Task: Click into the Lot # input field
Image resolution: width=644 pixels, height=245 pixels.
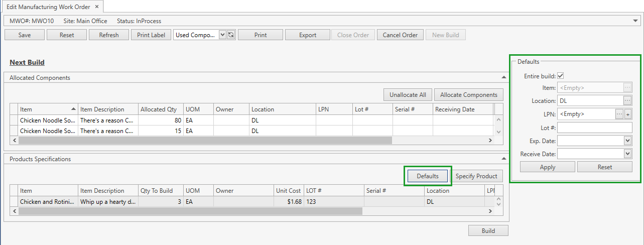Action: (594, 128)
